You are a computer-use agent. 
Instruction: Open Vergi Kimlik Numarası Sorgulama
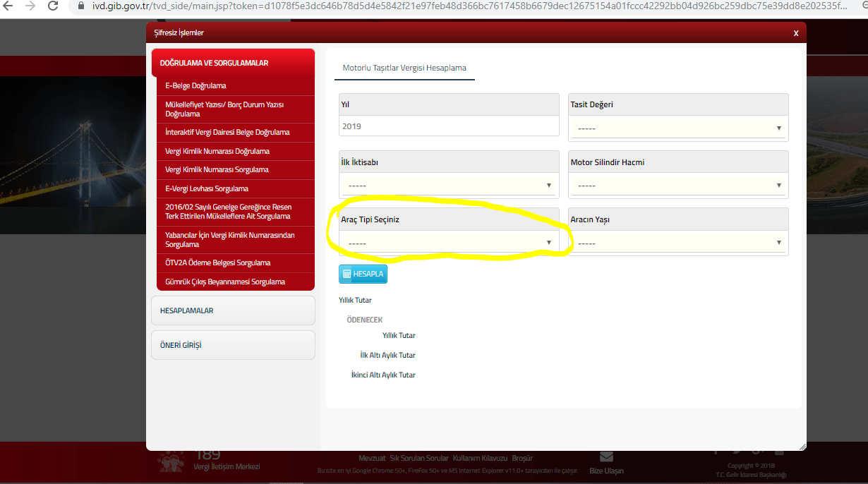[x=217, y=170]
